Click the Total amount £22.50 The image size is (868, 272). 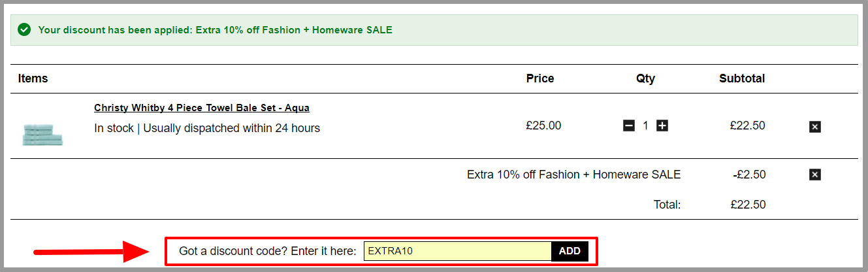(748, 205)
